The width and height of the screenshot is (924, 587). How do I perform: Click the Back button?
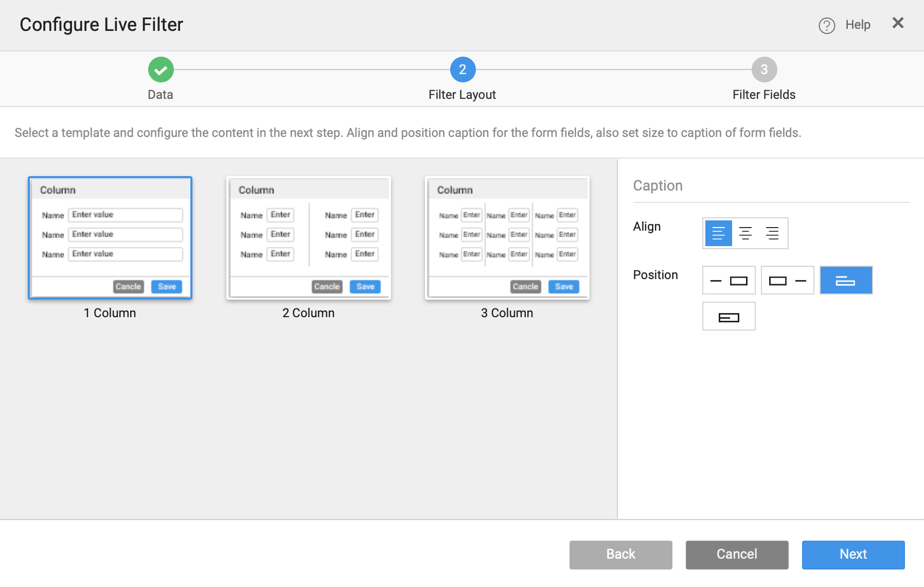click(620, 555)
